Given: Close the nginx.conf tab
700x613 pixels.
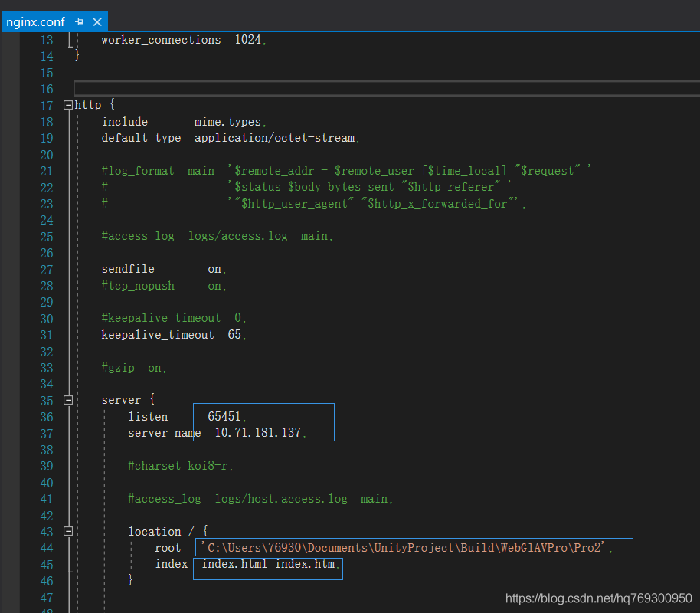Looking at the screenshot, I should click(x=96, y=22).
